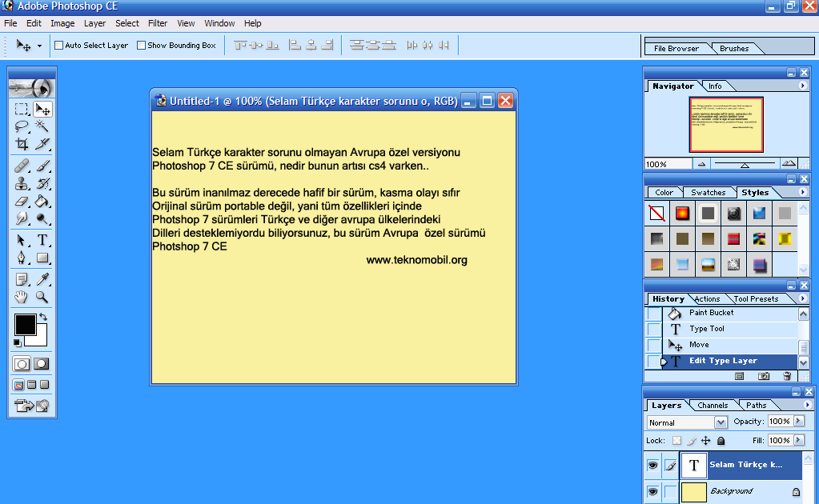Delete current state trash icon in History
Viewport: 819px width, 504px height.
[787, 376]
